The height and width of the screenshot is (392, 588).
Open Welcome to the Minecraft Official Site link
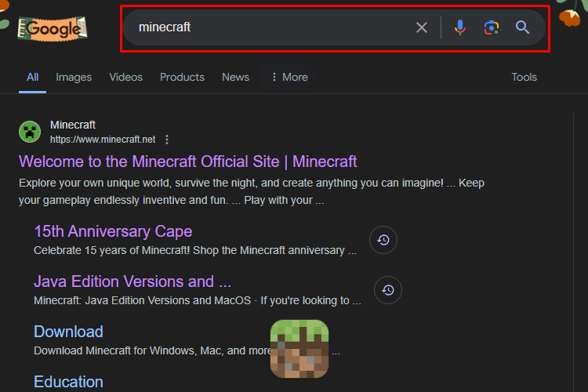pos(188,162)
